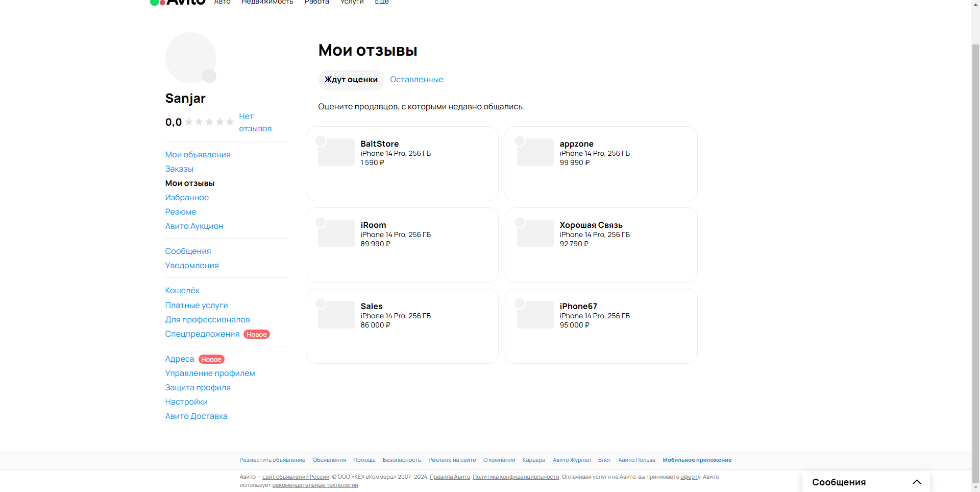Open Избранное in the sidebar

pyautogui.click(x=187, y=197)
